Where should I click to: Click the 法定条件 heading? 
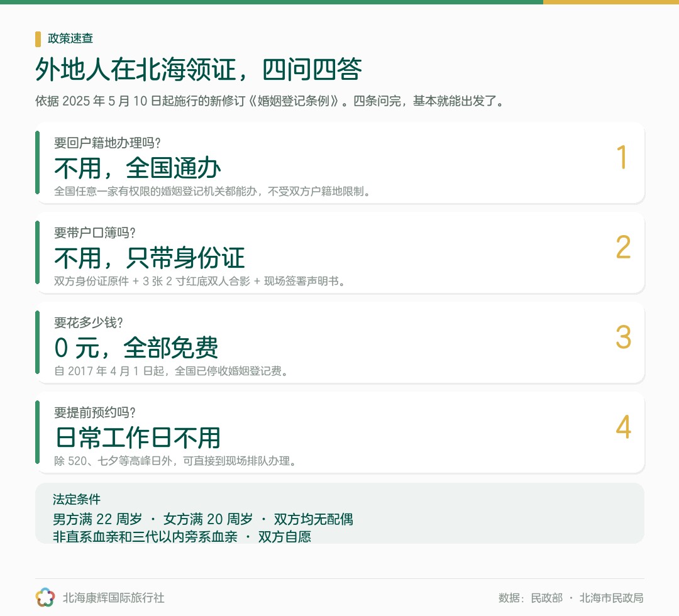coord(77,499)
